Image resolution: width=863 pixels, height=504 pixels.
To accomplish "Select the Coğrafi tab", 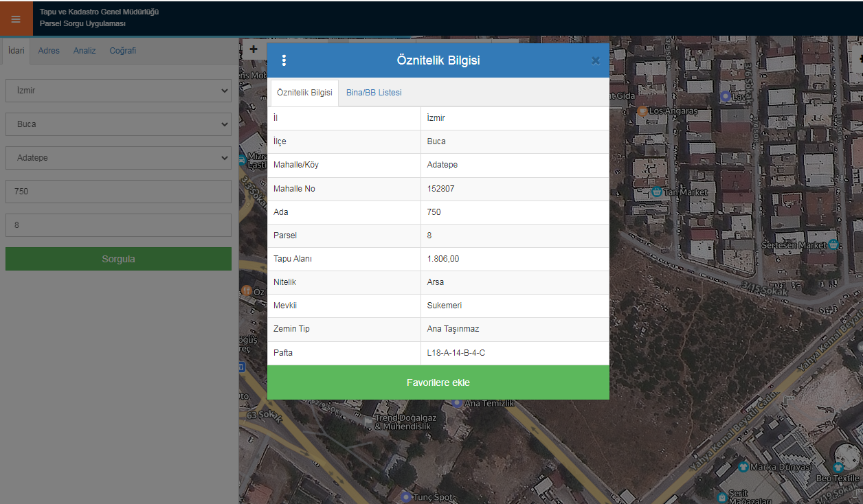I will (x=123, y=51).
